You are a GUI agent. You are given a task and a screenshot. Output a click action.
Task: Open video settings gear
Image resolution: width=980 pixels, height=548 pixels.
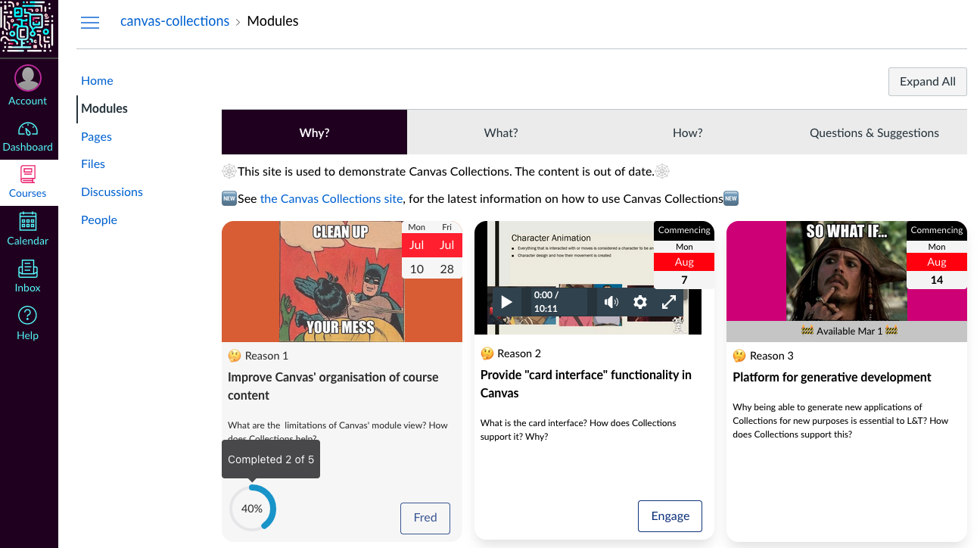[640, 302]
